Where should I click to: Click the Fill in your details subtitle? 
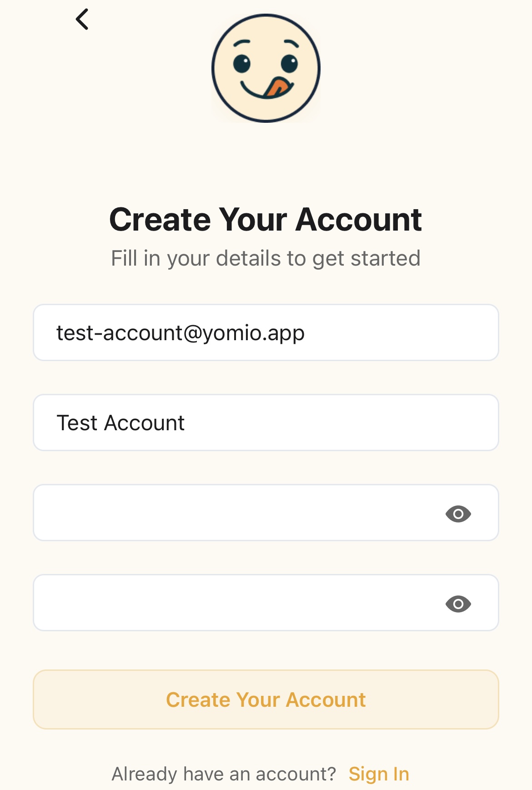[266, 258]
